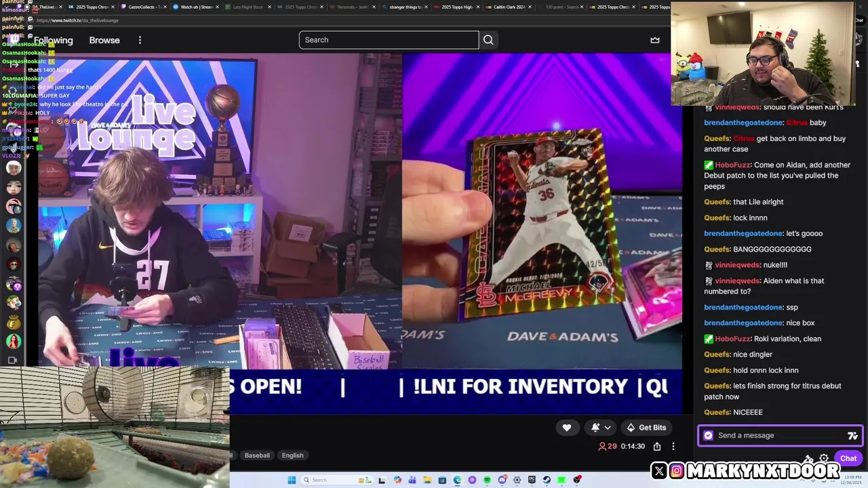868x488 pixels.
Task: Open Microsoft Teams from the taskbar
Action: pyautogui.click(x=412, y=480)
